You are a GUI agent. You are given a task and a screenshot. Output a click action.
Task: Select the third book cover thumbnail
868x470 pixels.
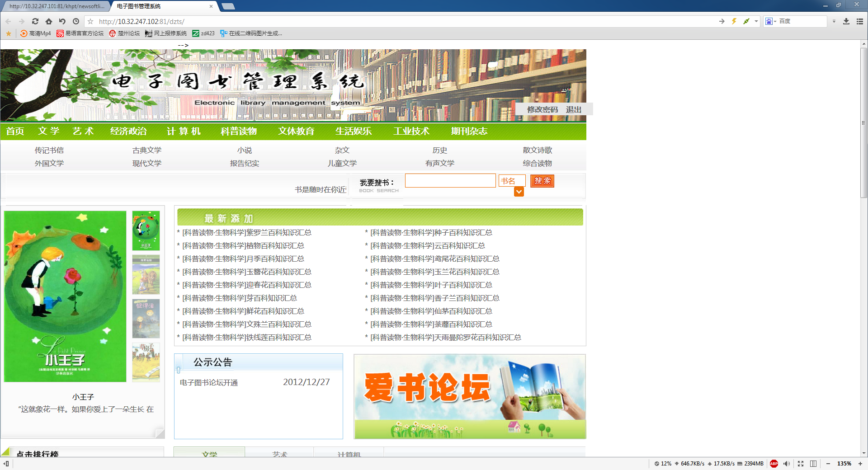146,319
